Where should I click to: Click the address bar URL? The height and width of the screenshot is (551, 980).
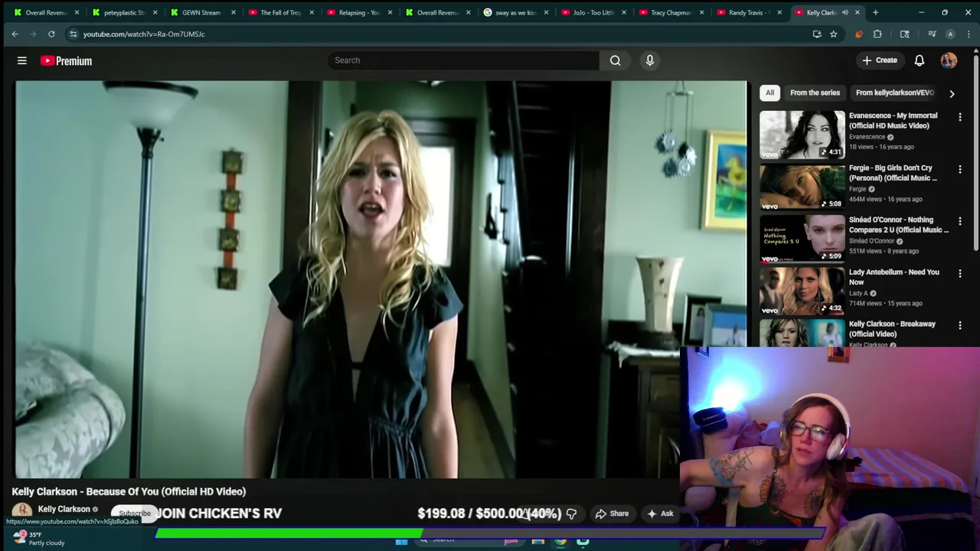(x=144, y=34)
